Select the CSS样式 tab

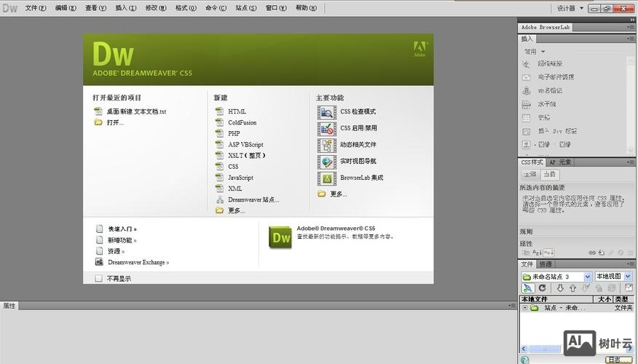(532, 162)
